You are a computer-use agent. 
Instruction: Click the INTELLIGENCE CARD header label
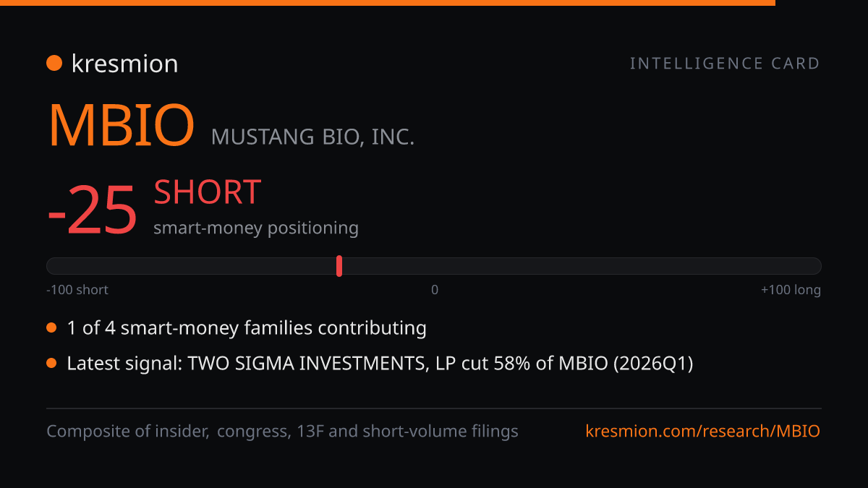[725, 64]
